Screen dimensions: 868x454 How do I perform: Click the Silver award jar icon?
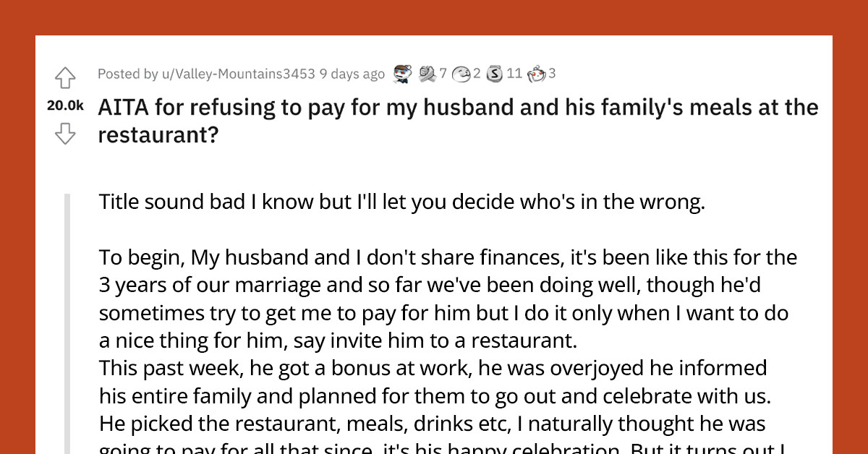coord(494,73)
